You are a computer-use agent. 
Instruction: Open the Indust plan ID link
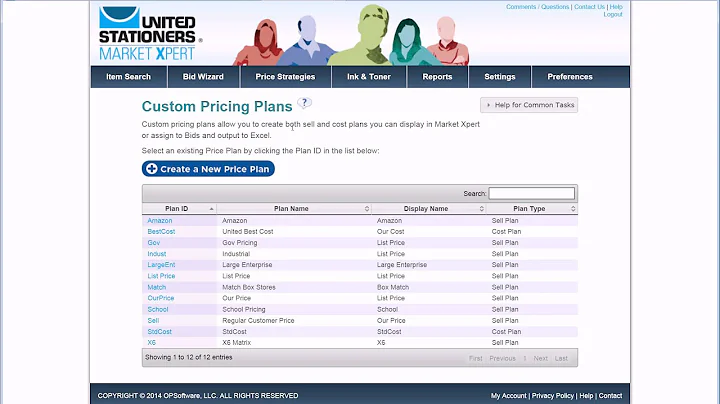coord(157,254)
